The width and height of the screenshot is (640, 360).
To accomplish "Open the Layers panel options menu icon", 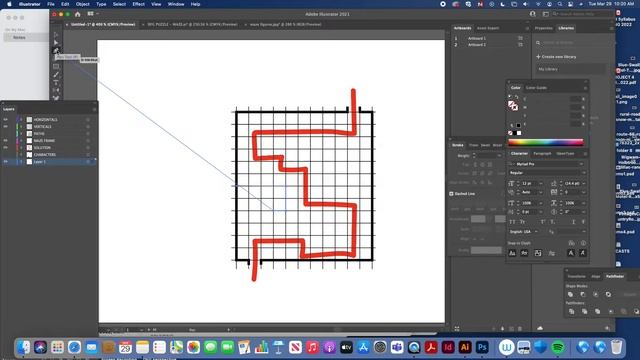I will coord(94,109).
